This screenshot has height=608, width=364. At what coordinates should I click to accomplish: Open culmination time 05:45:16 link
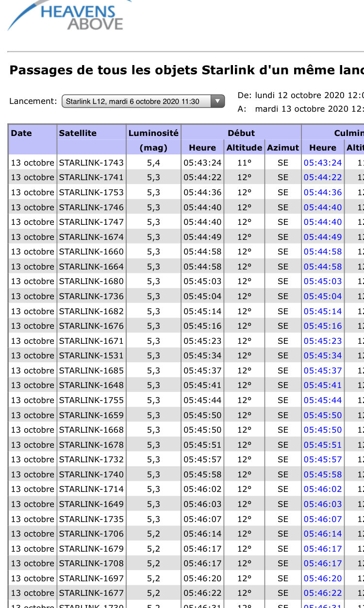click(x=323, y=326)
